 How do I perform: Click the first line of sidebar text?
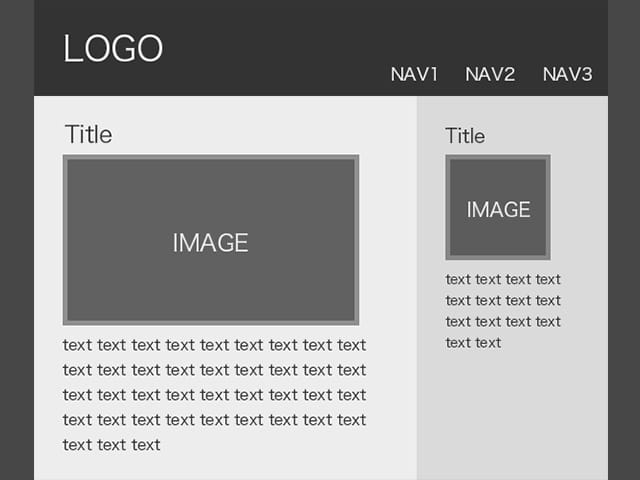point(503,279)
